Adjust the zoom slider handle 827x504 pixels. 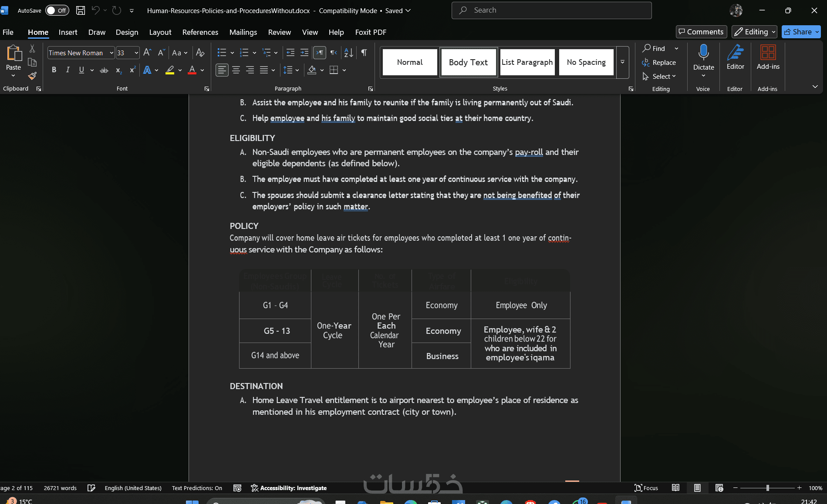(x=768, y=488)
